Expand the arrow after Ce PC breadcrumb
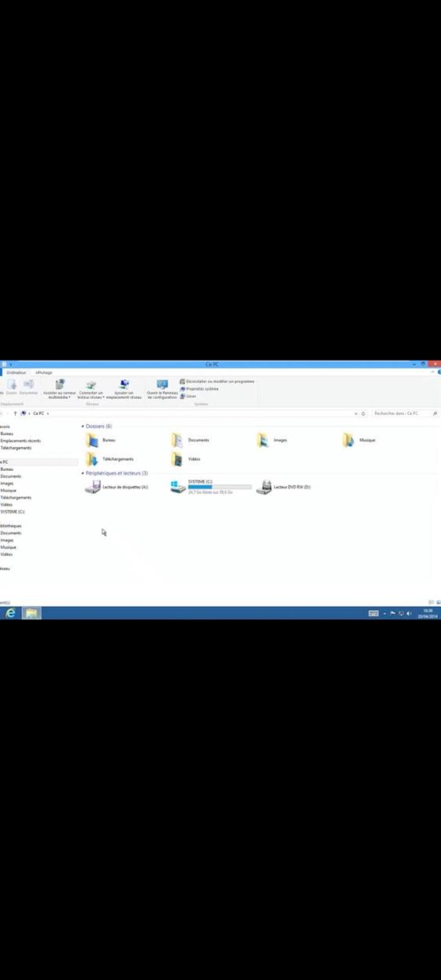This screenshot has width=441, height=980. point(48,414)
